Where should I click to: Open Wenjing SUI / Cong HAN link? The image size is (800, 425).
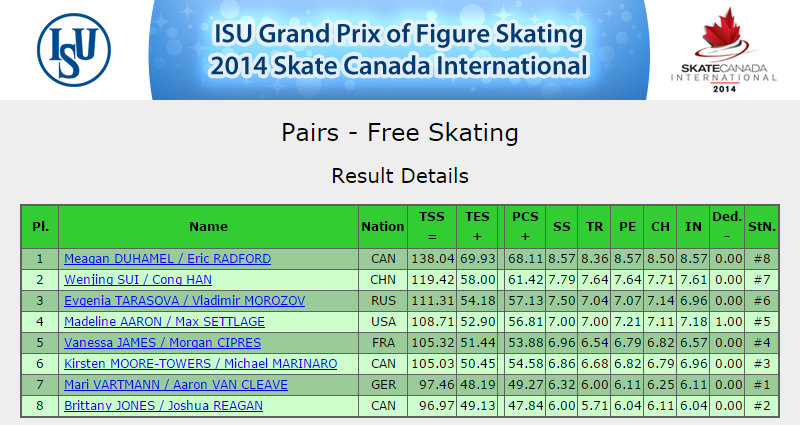click(138, 280)
